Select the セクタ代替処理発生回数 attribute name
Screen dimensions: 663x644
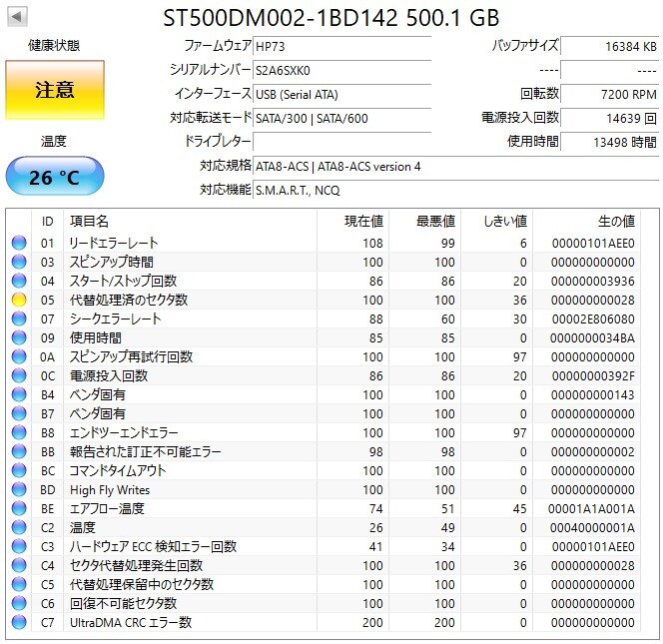(136, 565)
